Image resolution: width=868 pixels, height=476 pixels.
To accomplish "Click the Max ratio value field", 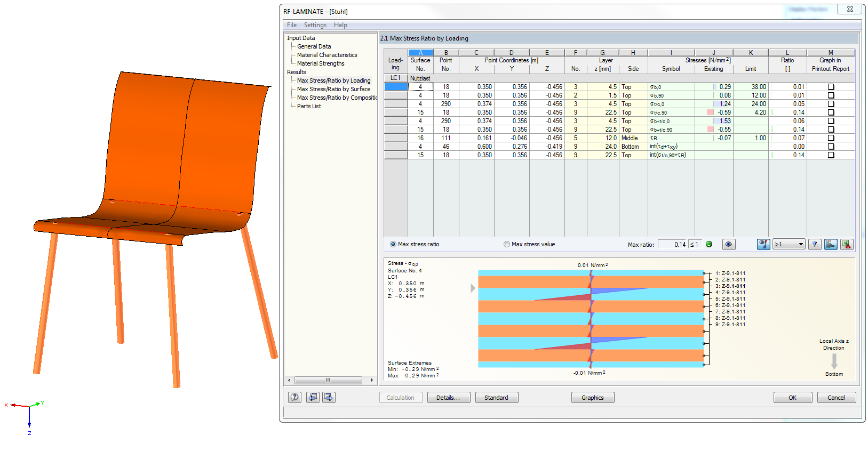I will tap(672, 244).
